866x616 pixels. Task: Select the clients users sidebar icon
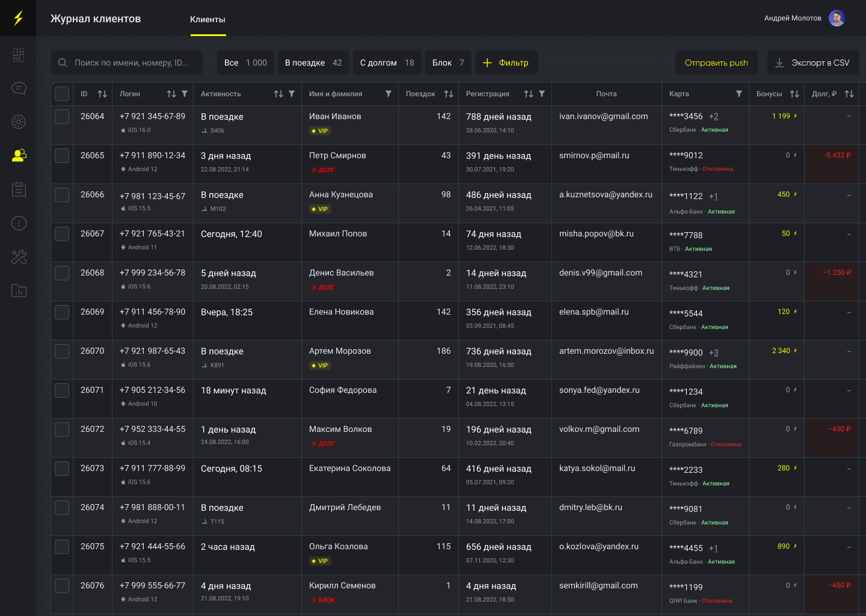19,156
